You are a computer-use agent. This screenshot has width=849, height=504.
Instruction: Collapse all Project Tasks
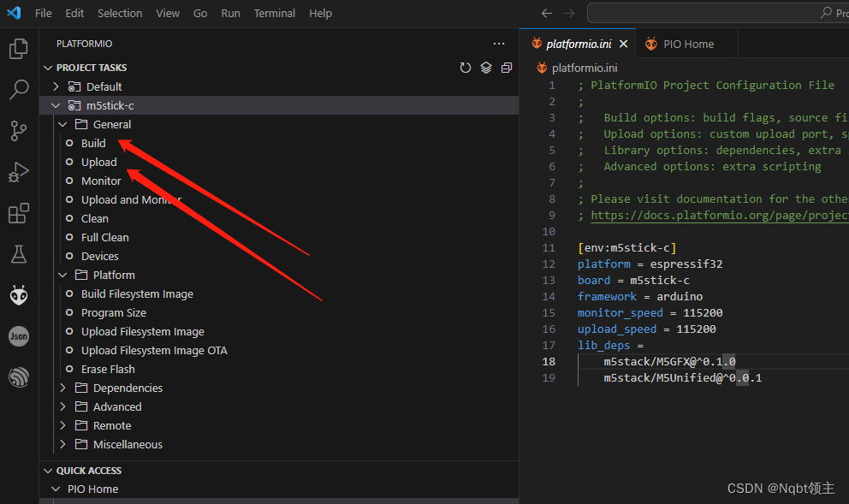(507, 68)
